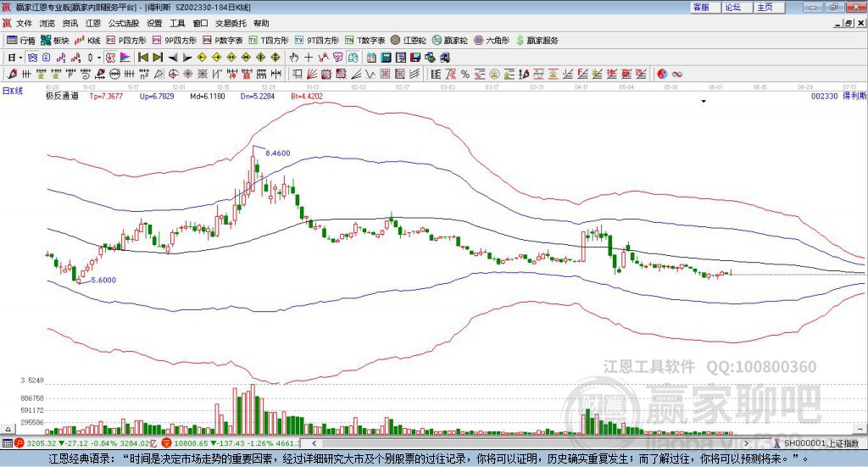The height and width of the screenshot is (467, 868).
Task: Select the hand pan tool
Action: [x=294, y=58]
